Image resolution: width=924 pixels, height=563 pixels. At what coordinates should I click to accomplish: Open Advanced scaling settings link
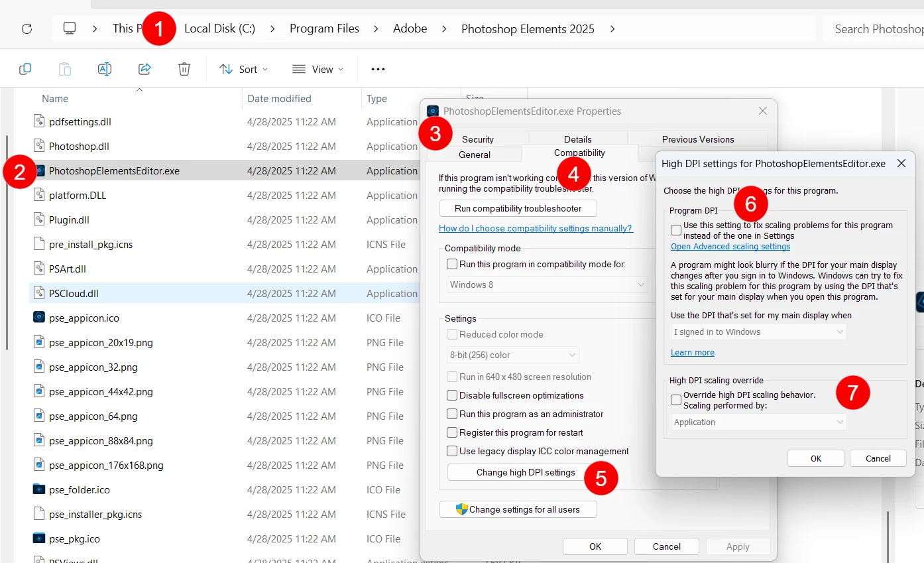click(730, 247)
